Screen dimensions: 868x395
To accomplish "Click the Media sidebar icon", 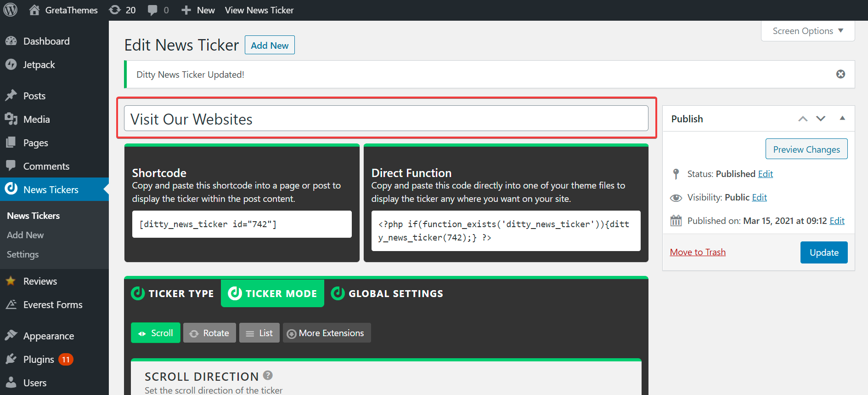I will point(11,119).
